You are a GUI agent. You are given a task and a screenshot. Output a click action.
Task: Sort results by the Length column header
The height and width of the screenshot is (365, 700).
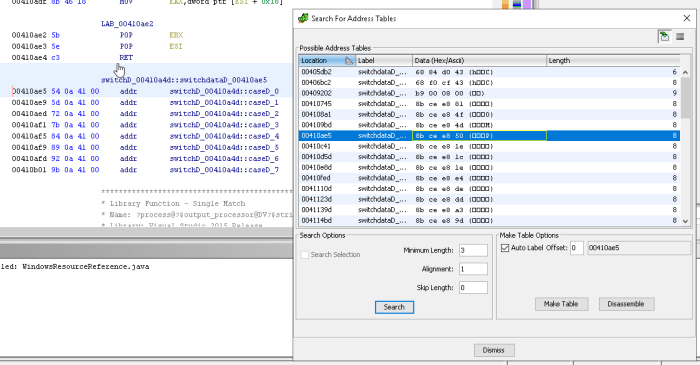pyautogui.click(x=613, y=61)
